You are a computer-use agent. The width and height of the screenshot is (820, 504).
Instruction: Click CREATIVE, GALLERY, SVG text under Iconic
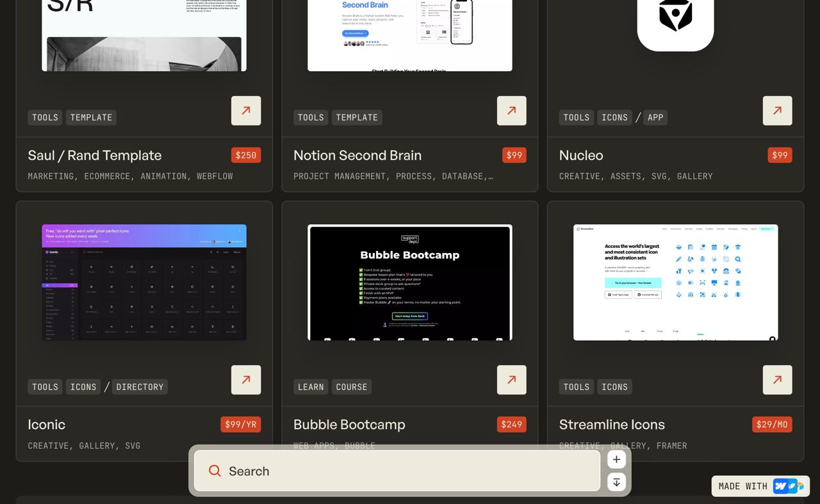(x=84, y=446)
